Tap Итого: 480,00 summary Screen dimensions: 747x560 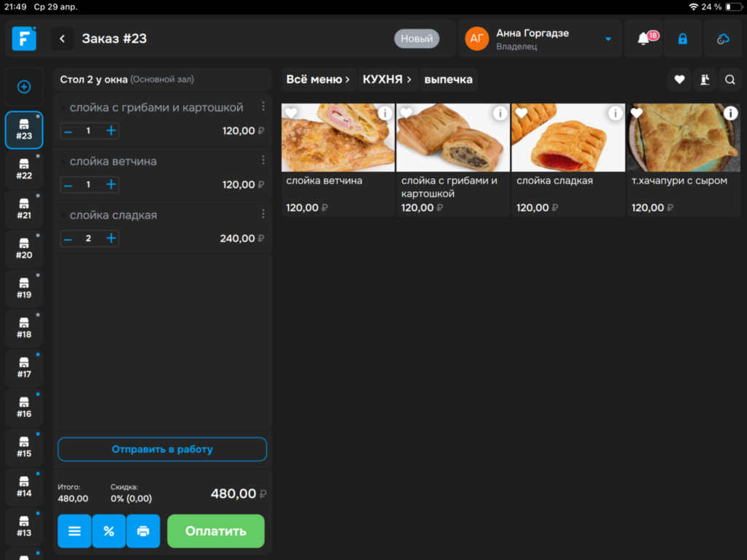pyautogui.click(x=73, y=494)
